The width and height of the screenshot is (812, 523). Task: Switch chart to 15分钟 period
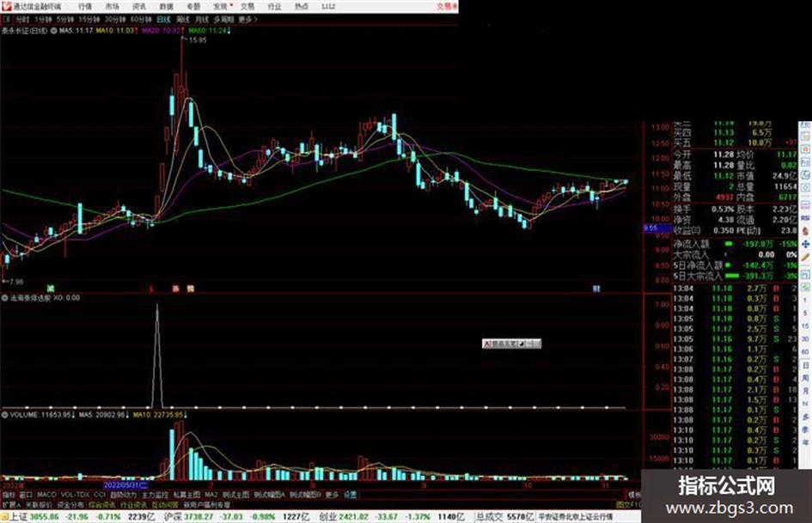pos(89,20)
